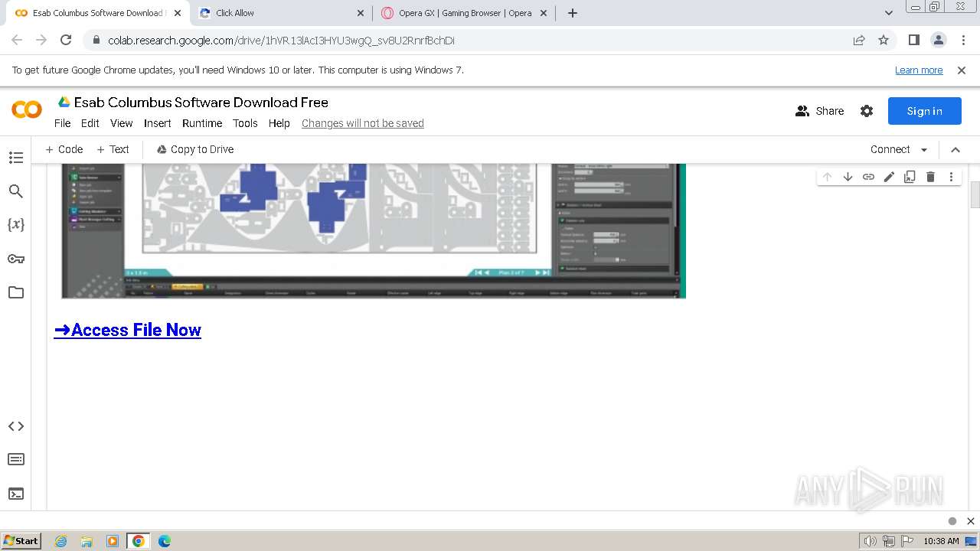Open the Insert menu
The image size is (980, 551).
click(x=158, y=123)
